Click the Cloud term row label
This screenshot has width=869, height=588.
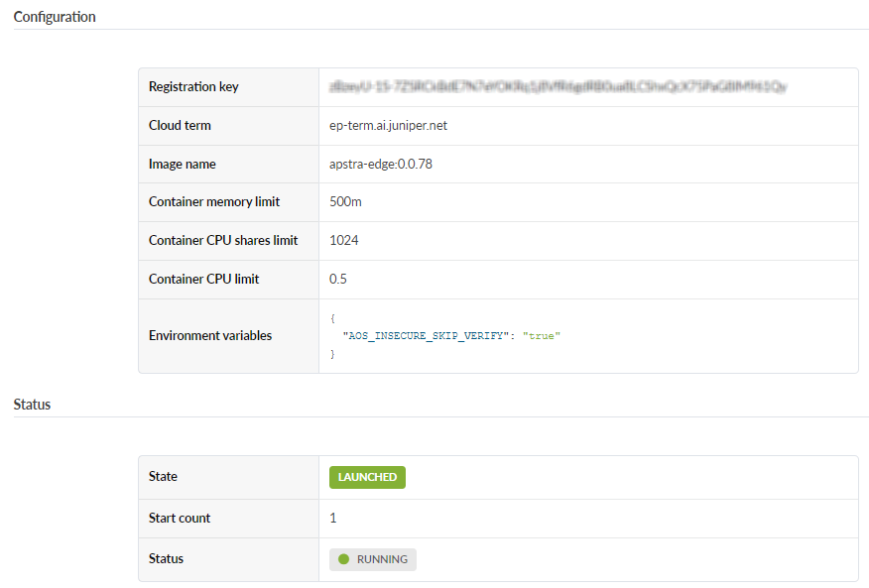coord(180,126)
